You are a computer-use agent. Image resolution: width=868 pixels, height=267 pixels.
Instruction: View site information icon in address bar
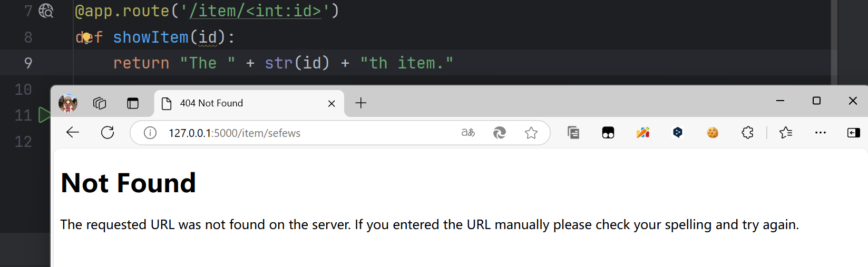click(150, 133)
